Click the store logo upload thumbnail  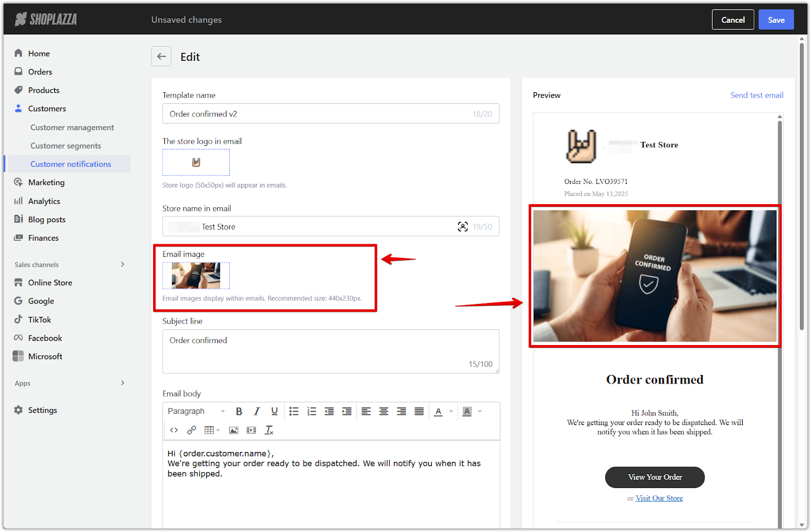196,163
